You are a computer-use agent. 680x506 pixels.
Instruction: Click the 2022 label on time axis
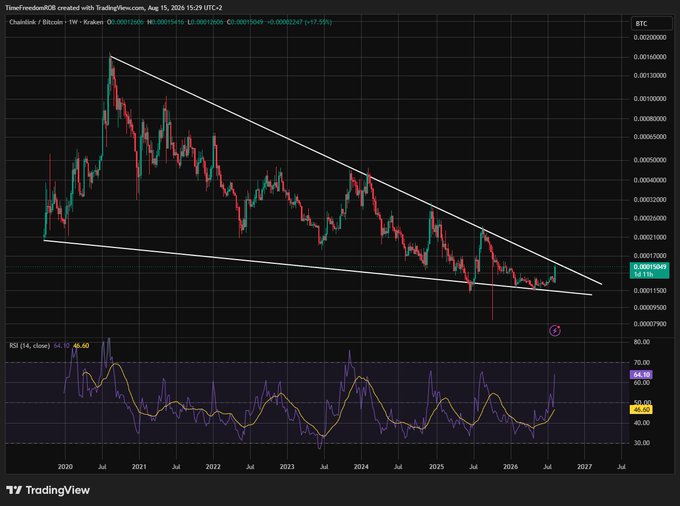point(213,467)
